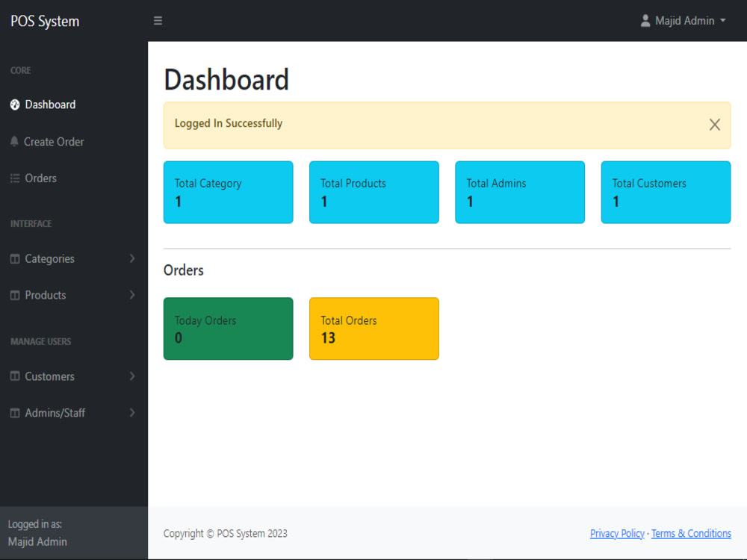Click the list icon beside Orders

coord(15,178)
